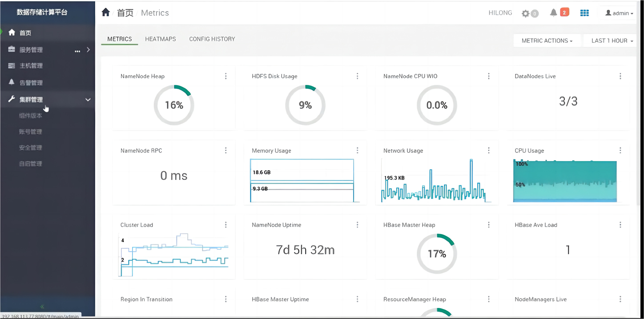Click the CPU Usage chart
Screen dimensions: 644x319
(565, 181)
